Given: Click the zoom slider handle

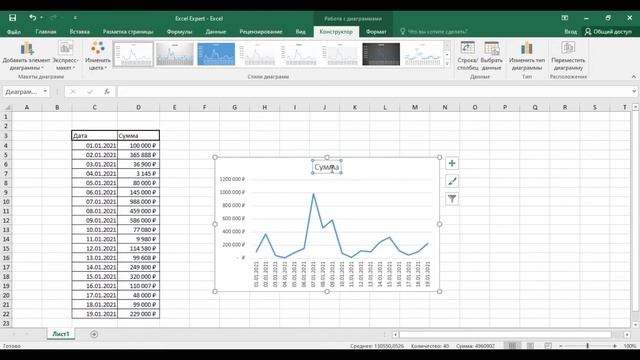Looking at the screenshot, I should (x=588, y=346).
